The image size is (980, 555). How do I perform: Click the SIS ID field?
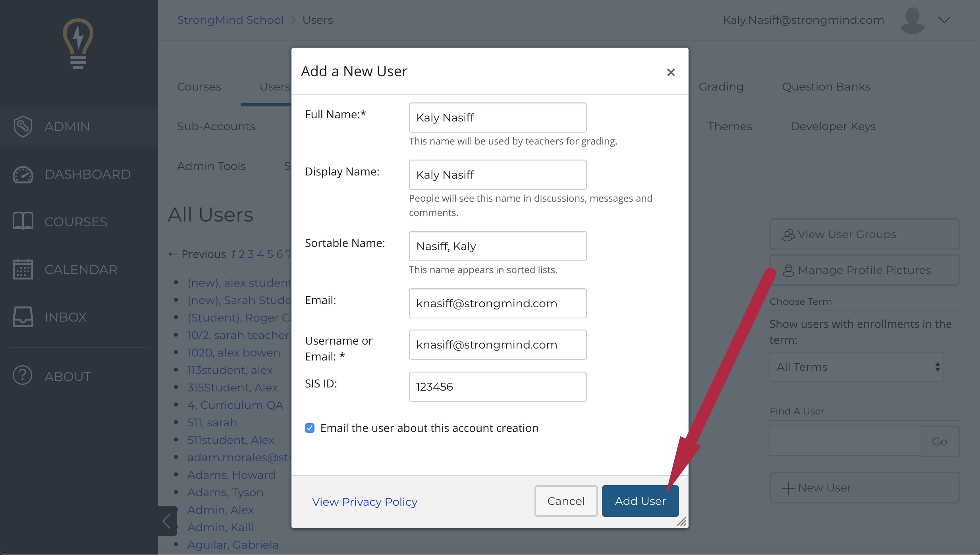click(498, 387)
